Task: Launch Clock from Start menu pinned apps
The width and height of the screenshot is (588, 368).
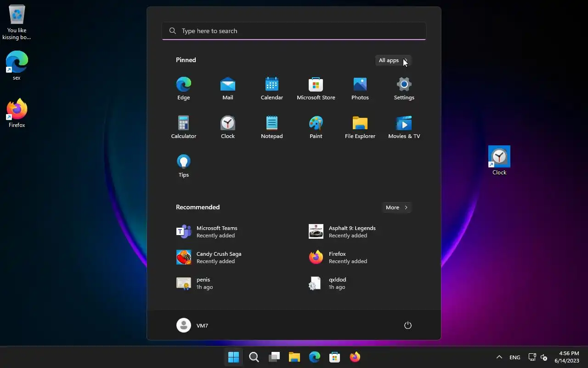Action: [227, 127]
